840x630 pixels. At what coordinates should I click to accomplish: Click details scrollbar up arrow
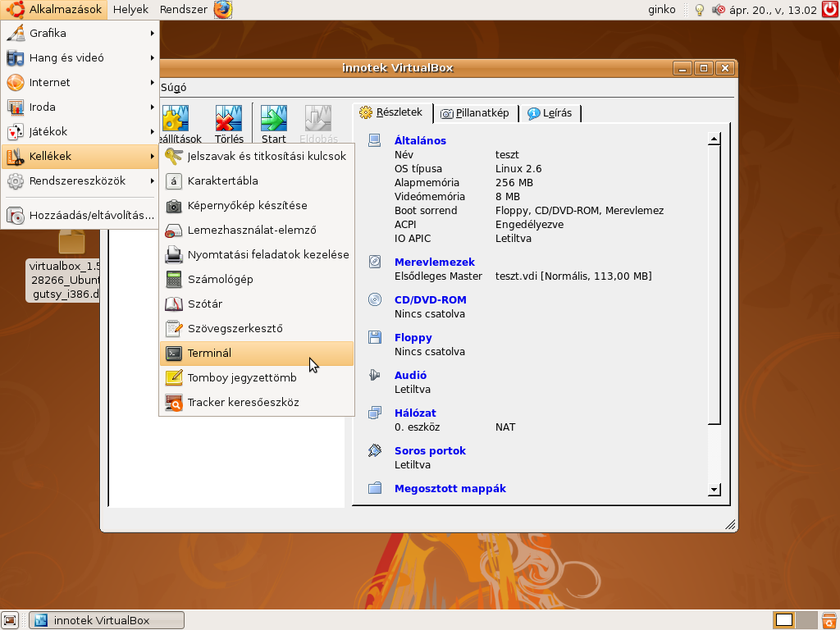tap(714, 139)
